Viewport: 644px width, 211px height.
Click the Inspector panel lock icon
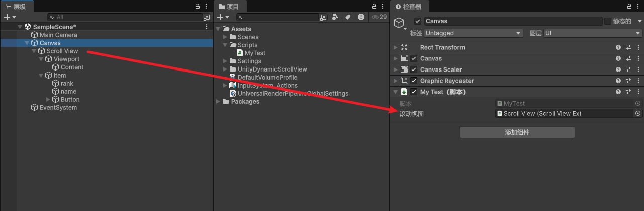click(630, 6)
